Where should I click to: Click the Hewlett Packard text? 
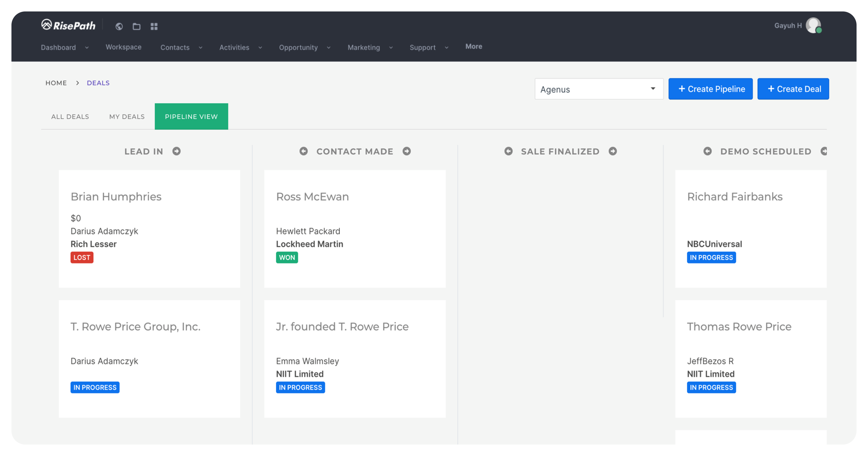coord(308,231)
